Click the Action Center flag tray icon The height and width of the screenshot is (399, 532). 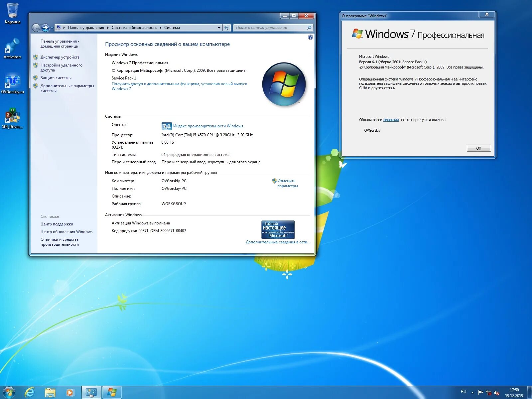pyautogui.click(x=480, y=393)
